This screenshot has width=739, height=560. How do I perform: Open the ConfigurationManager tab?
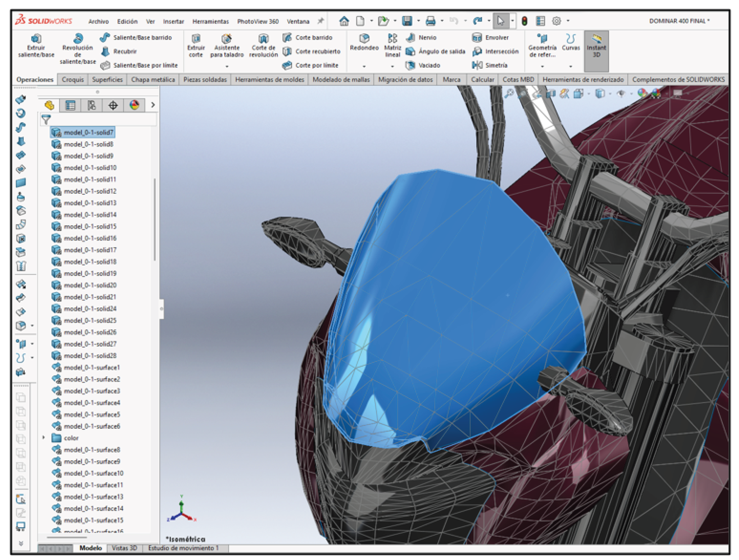[x=91, y=105]
